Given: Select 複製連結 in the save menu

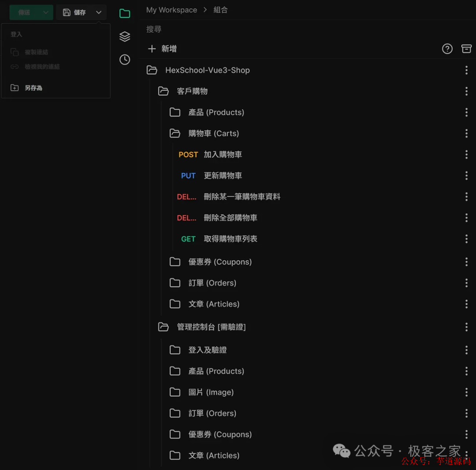Looking at the screenshot, I should coord(36,52).
